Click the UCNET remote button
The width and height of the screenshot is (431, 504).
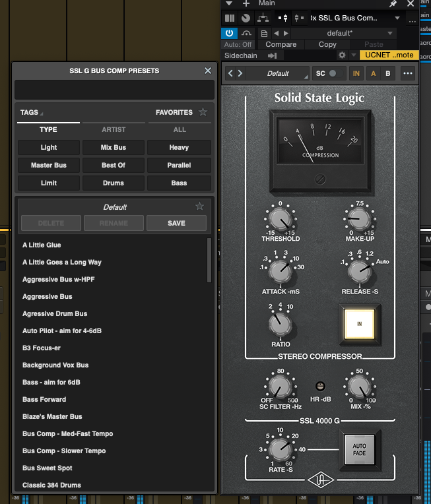[x=389, y=55]
